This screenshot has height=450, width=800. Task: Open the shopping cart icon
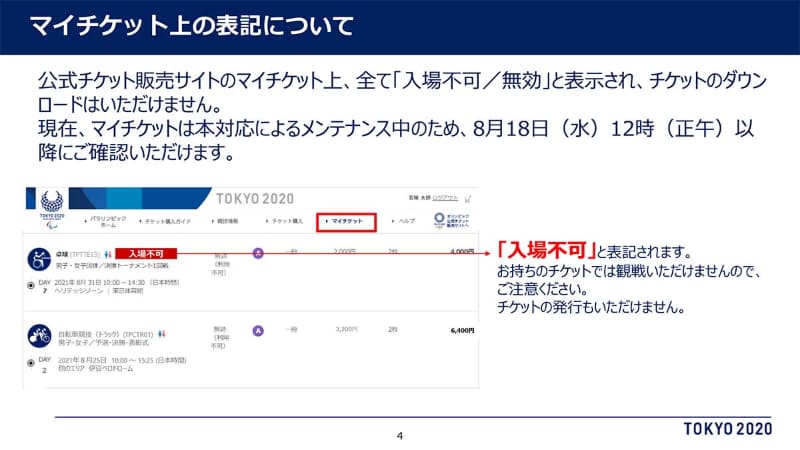(x=468, y=198)
